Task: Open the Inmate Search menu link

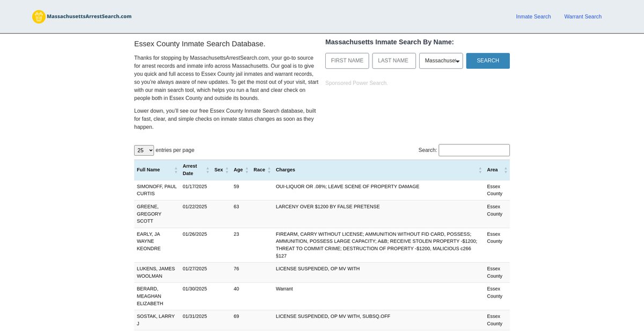Action: (533, 17)
